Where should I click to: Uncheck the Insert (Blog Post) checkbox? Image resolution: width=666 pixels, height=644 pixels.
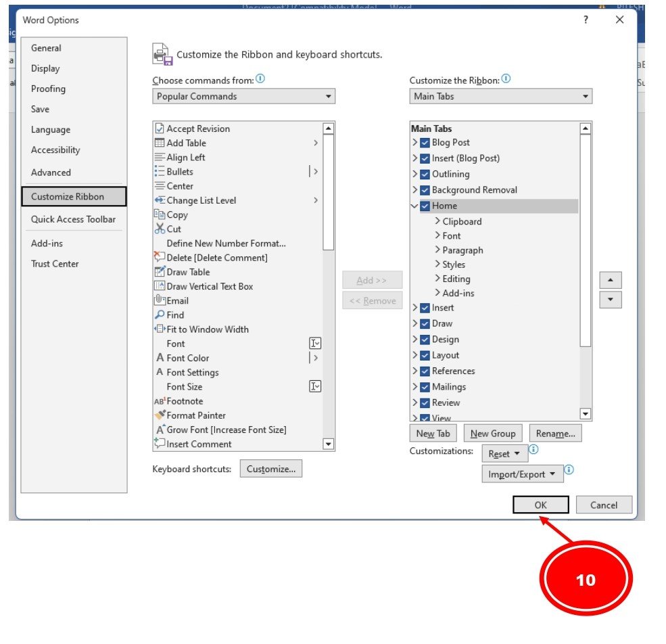coord(425,158)
